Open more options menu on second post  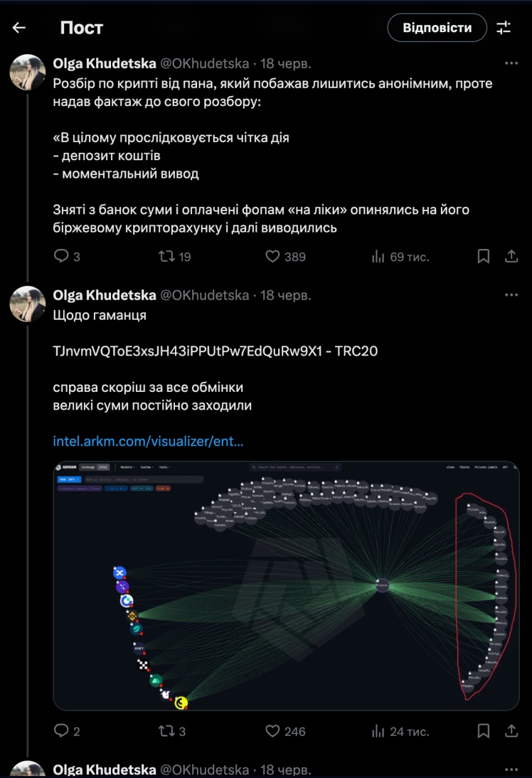pos(511,295)
